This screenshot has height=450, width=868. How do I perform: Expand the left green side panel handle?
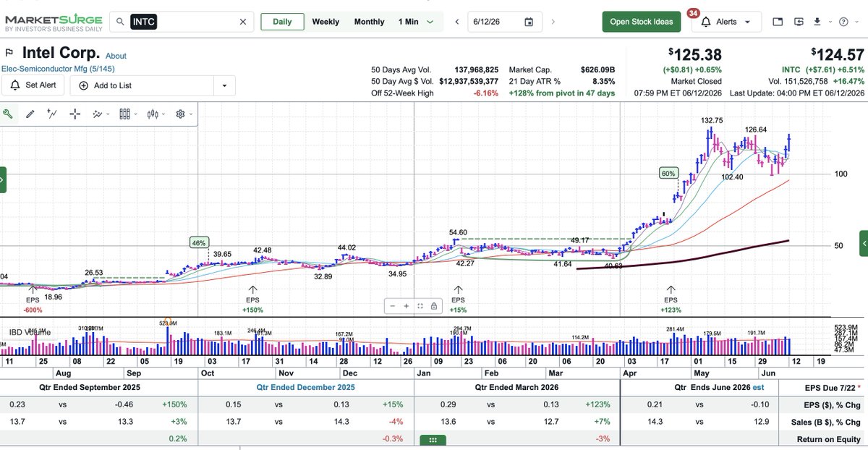(3, 179)
